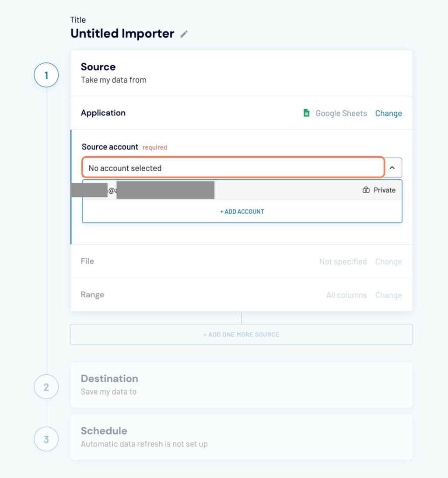
Task: Collapse the Source account dropdown
Action: (392, 167)
